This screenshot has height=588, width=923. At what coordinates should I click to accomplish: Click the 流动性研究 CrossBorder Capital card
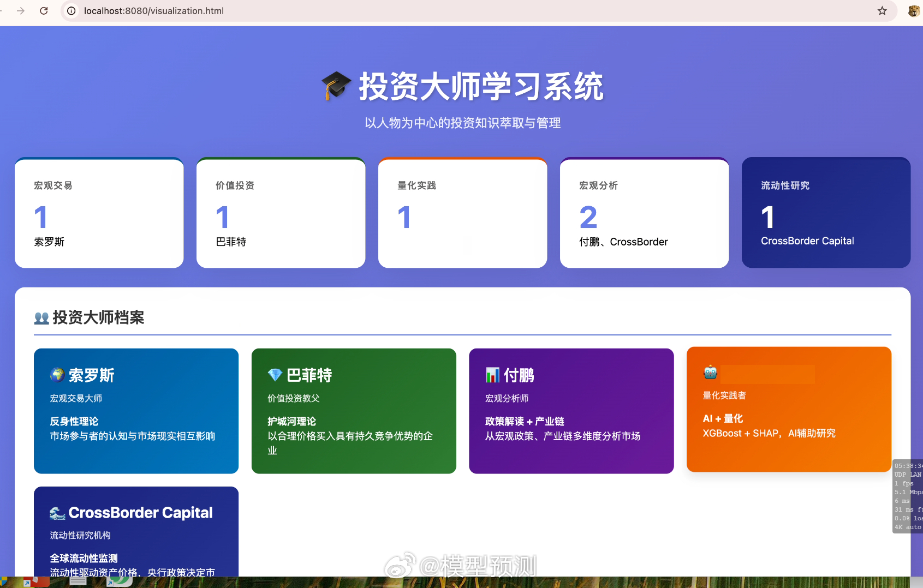[x=825, y=213]
